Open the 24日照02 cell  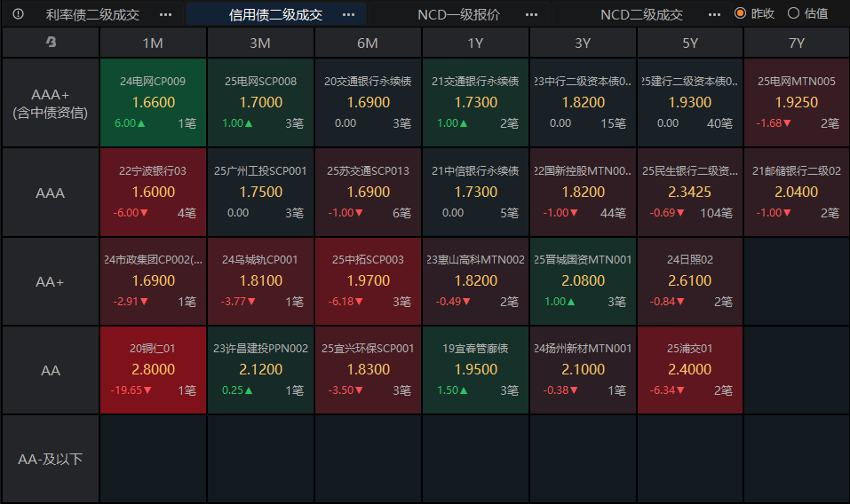pyautogui.click(x=690, y=281)
